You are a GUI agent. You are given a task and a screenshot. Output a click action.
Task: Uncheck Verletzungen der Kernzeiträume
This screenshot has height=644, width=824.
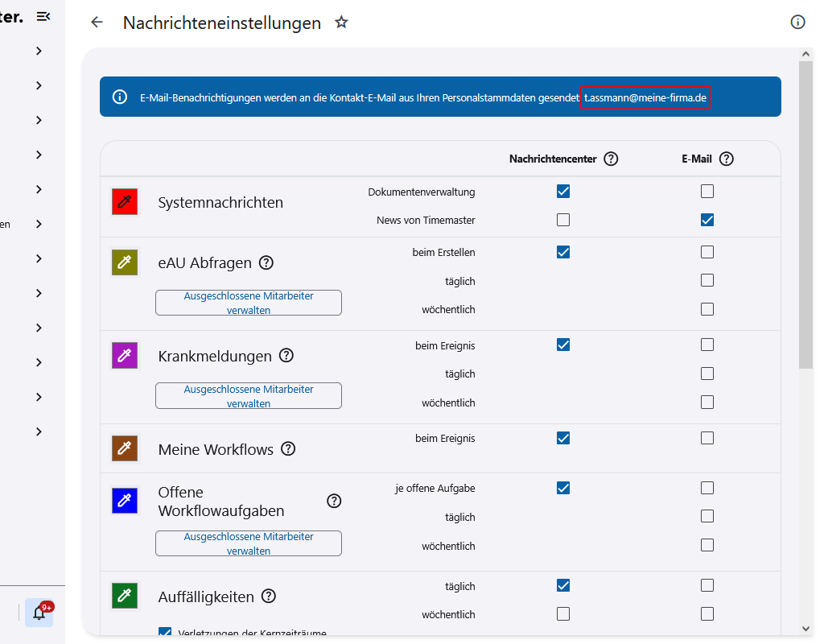tap(165, 633)
